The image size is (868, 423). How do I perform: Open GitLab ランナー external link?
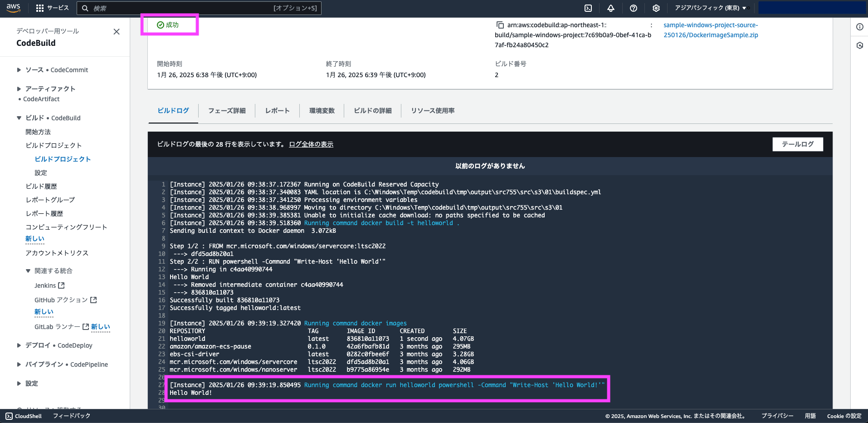62,327
